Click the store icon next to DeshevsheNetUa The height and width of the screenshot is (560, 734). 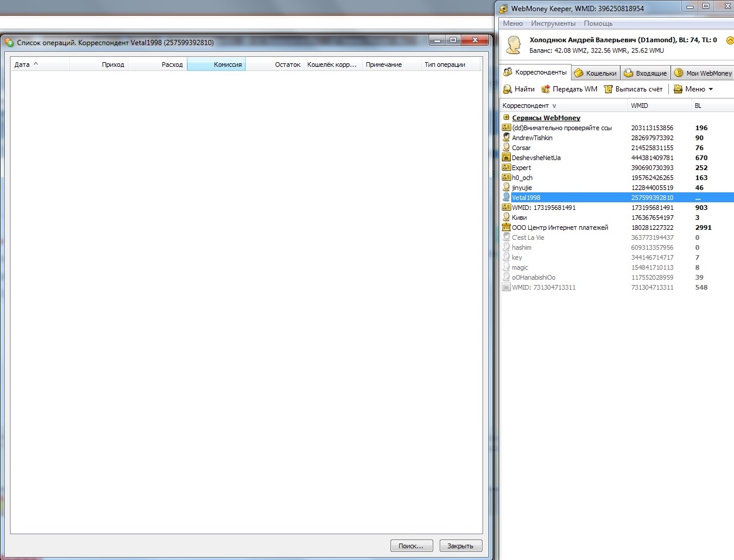tap(507, 157)
